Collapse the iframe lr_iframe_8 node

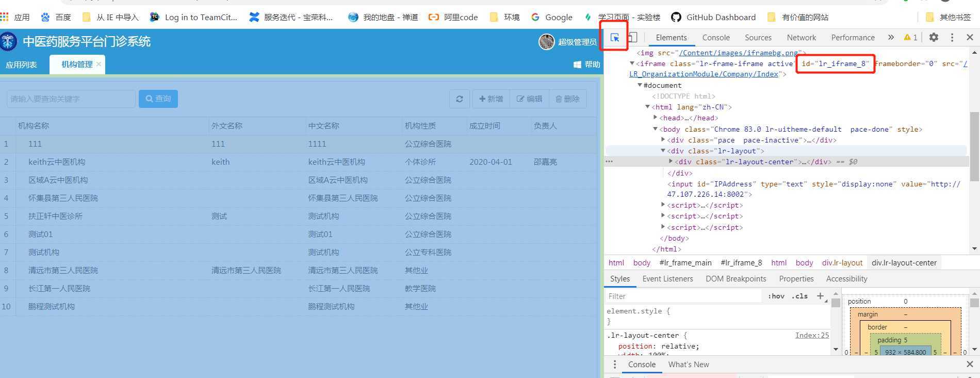pos(632,64)
